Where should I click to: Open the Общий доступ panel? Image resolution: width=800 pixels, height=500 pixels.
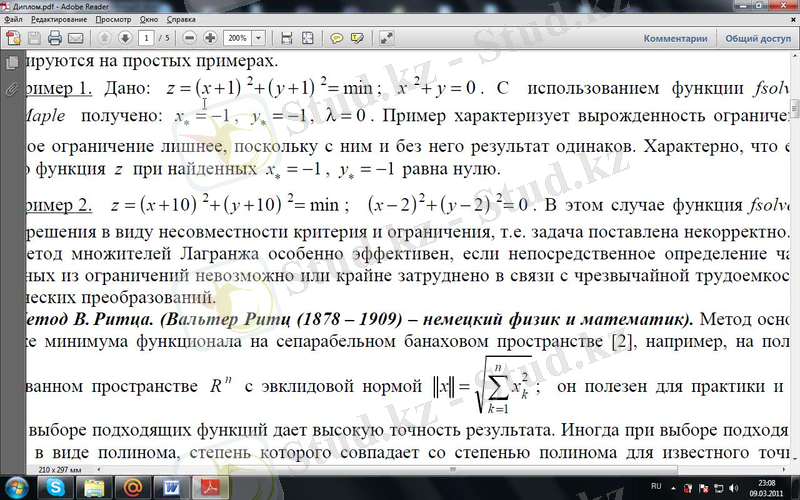pyautogui.click(x=758, y=38)
